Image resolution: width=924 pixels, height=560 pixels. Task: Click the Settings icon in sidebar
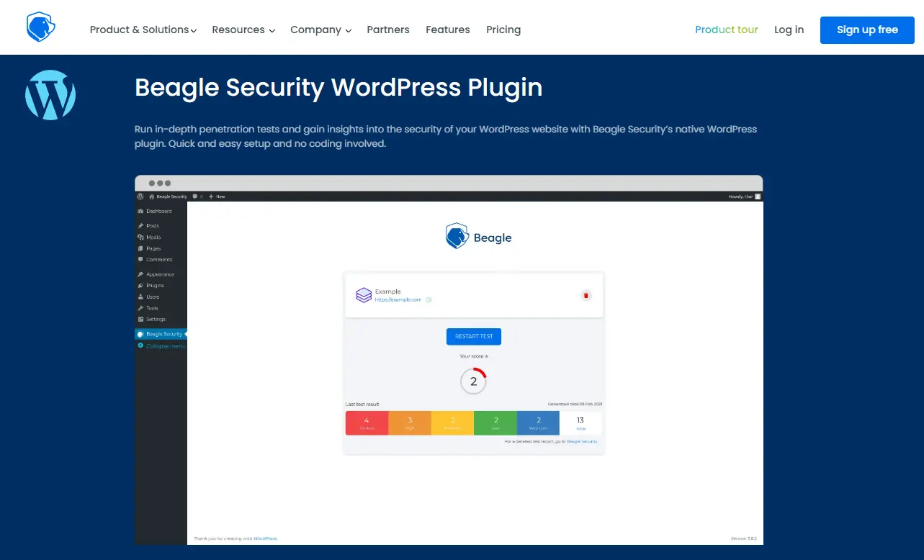click(x=140, y=319)
